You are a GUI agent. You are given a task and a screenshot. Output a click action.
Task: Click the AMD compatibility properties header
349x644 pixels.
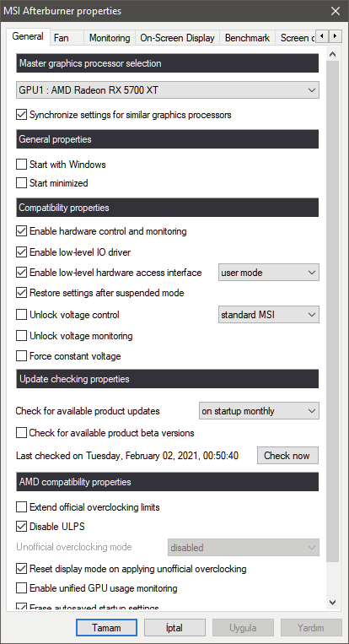tap(167, 482)
